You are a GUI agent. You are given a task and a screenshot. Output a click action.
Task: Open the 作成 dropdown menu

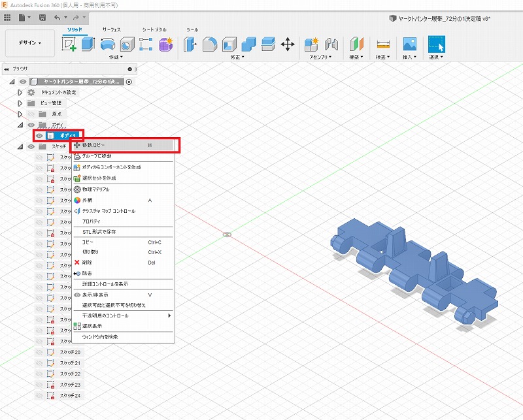(117, 57)
